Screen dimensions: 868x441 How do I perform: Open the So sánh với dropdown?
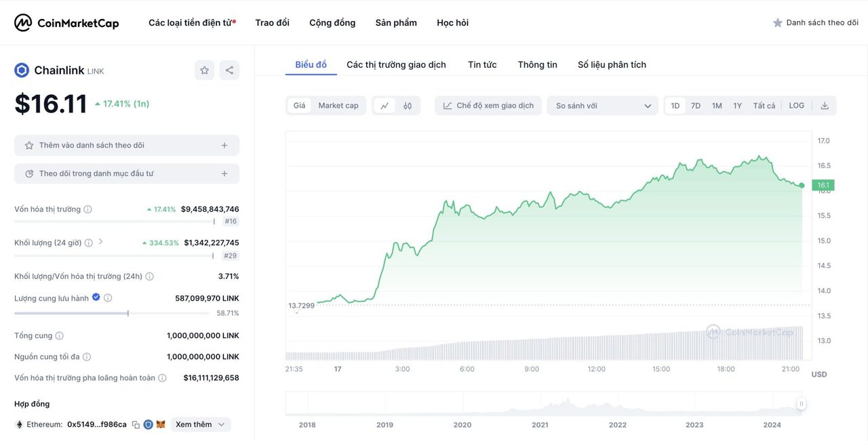tap(603, 106)
